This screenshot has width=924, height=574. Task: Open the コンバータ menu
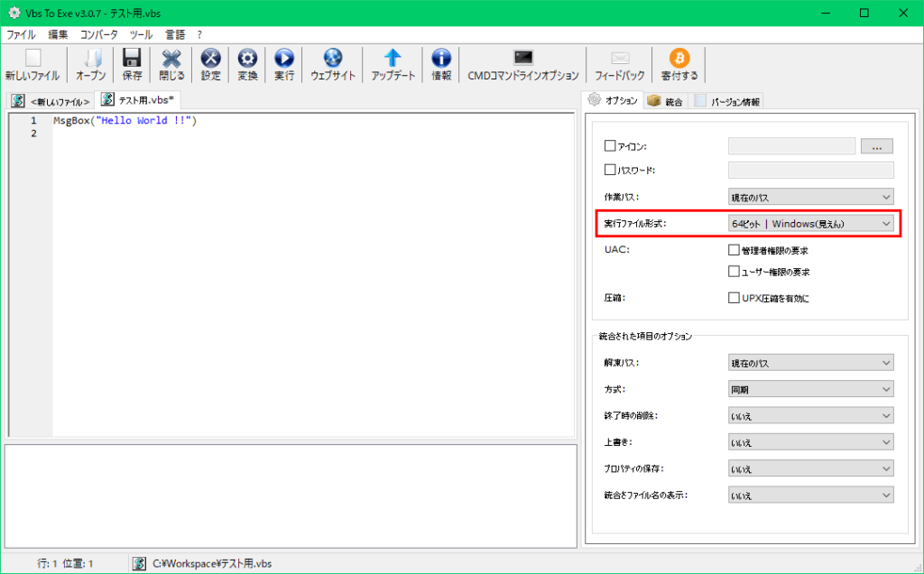(x=99, y=35)
